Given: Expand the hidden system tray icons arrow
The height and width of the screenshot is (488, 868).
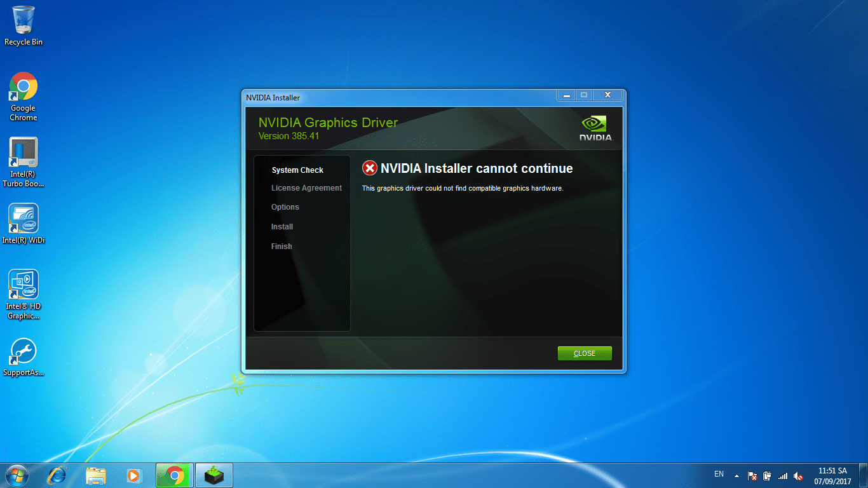Looking at the screenshot, I should click(736, 475).
